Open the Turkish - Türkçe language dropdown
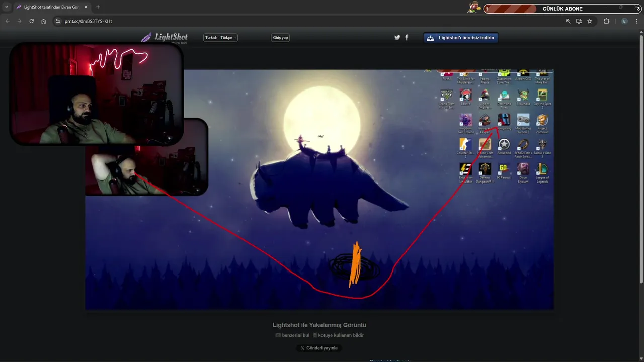The width and height of the screenshot is (644, 362). pos(220,38)
